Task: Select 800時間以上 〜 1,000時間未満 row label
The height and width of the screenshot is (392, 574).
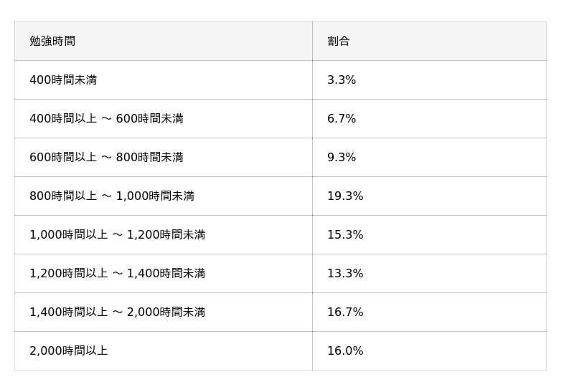Action: point(111,196)
